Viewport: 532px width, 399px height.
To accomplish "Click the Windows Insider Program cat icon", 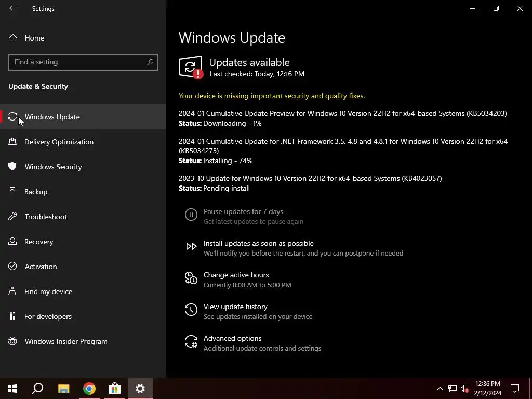I will click(x=12, y=341).
